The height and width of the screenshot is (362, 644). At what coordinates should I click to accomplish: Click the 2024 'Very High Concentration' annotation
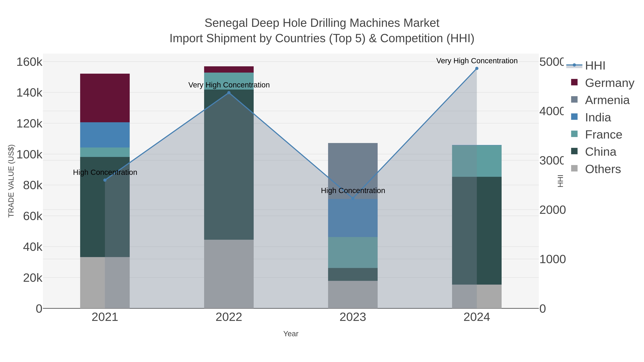tap(477, 61)
